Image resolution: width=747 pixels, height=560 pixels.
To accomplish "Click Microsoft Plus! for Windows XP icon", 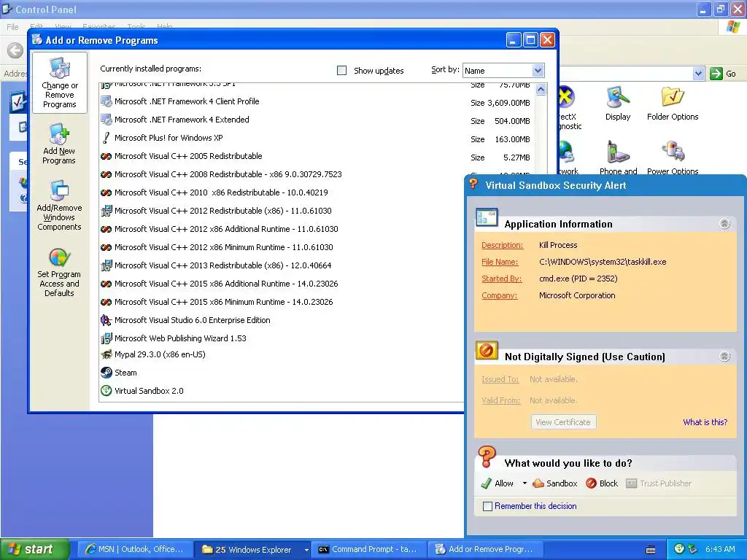I will point(107,138).
